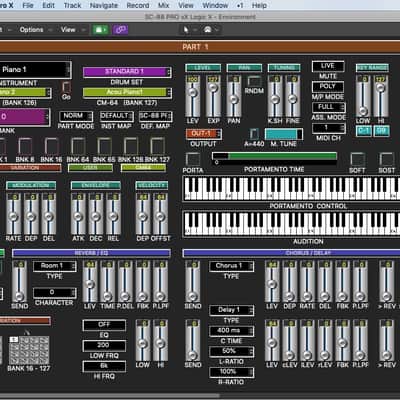The width and height of the screenshot is (400, 400).
Task: Activate the BNK 126 bank button
Action: pyautogui.click(x=131, y=146)
